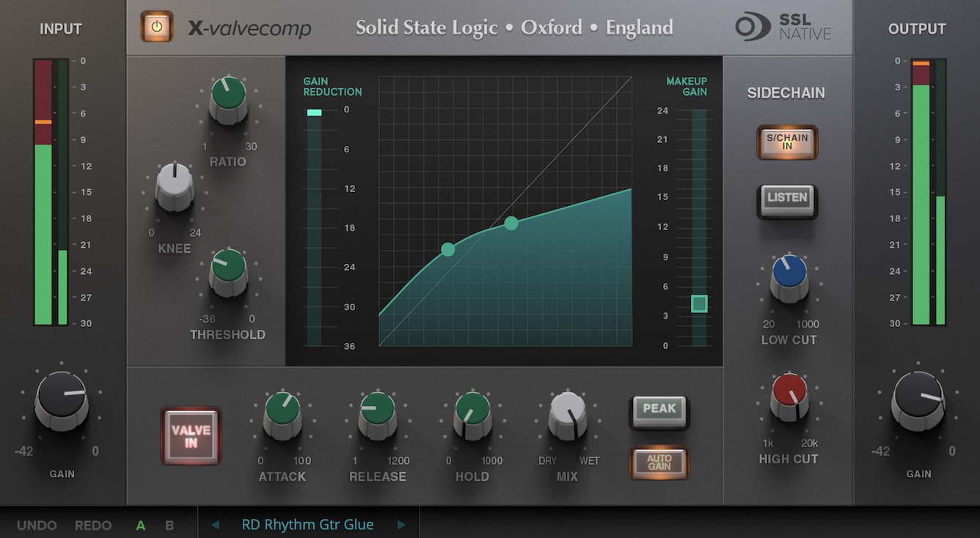Open the RD Rhythm Gtr Glue preset menu
980x538 pixels.
point(308,524)
